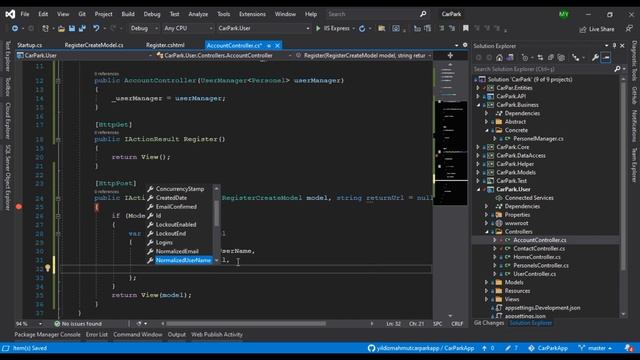Image resolution: width=640 pixels, height=360 pixels.
Task: Click the Sync with Active Document icon
Action: [x=540, y=58]
